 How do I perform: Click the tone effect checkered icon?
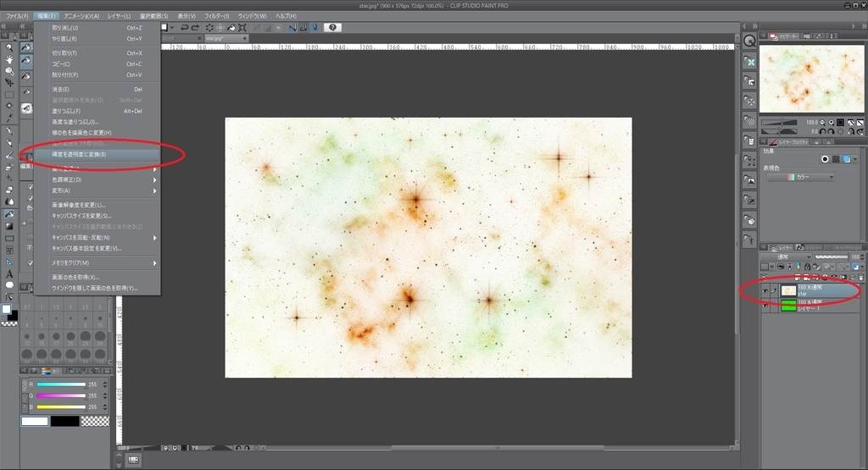pyautogui.click(x=836, y=159)
